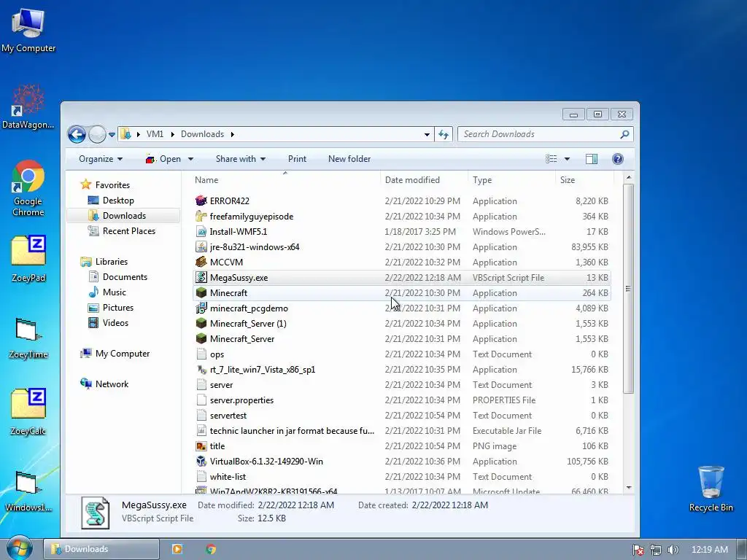Open the Action Center flag tray icon
The width and height of the screenshot is (747, 560).
[x=638, y=550]
